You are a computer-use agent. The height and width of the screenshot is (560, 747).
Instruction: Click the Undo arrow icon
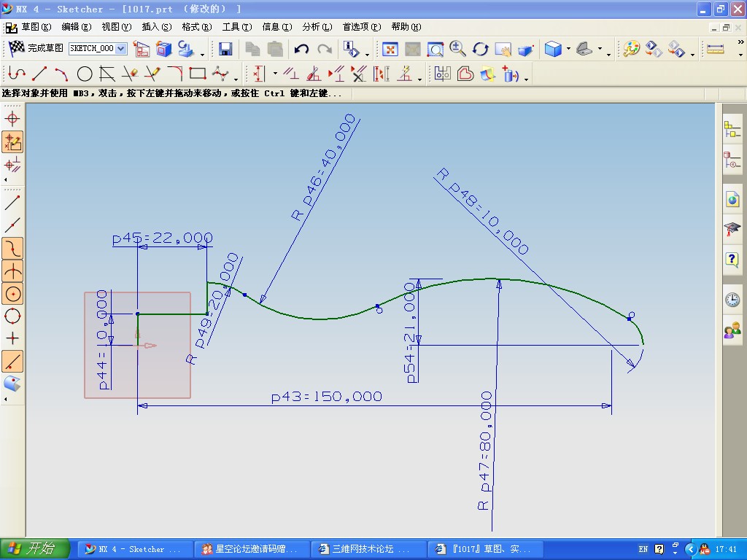point(301,49)
